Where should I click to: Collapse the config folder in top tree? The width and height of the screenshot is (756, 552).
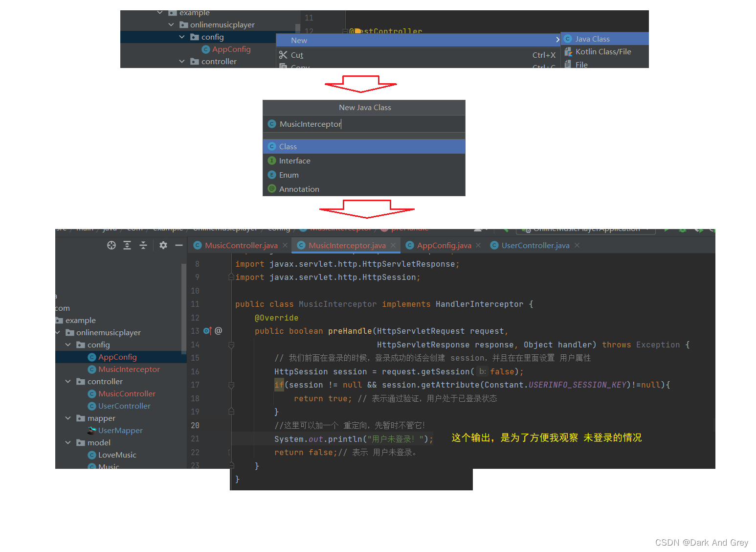(182, 37)
